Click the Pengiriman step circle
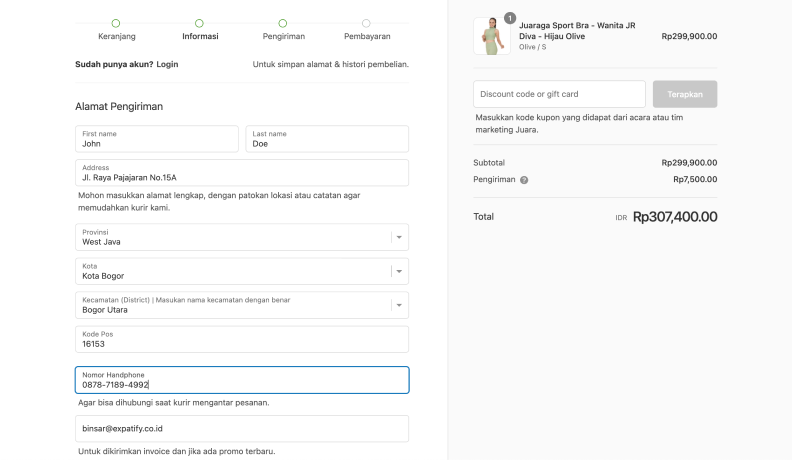 coord(283,23)
